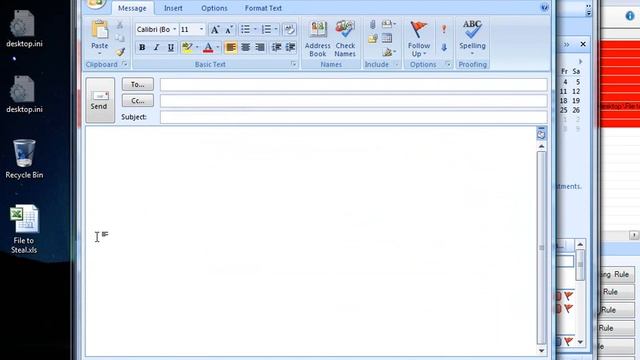
Task: Switch to the Format Text tab
Action: [x=263, y=8]
